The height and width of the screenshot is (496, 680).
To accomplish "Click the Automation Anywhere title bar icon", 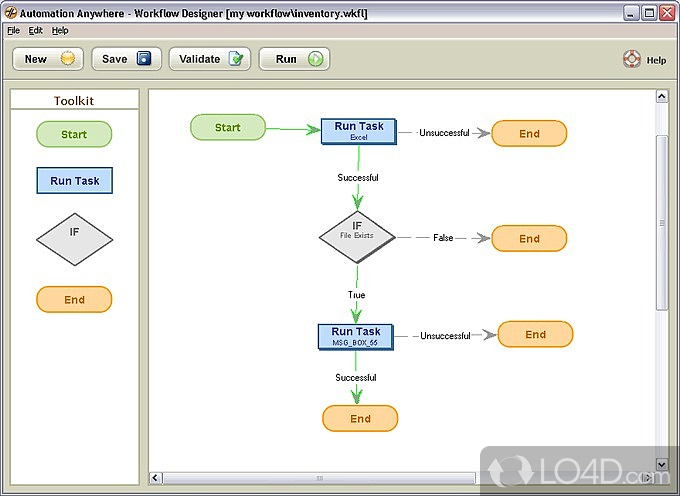I will coord(11,13).
